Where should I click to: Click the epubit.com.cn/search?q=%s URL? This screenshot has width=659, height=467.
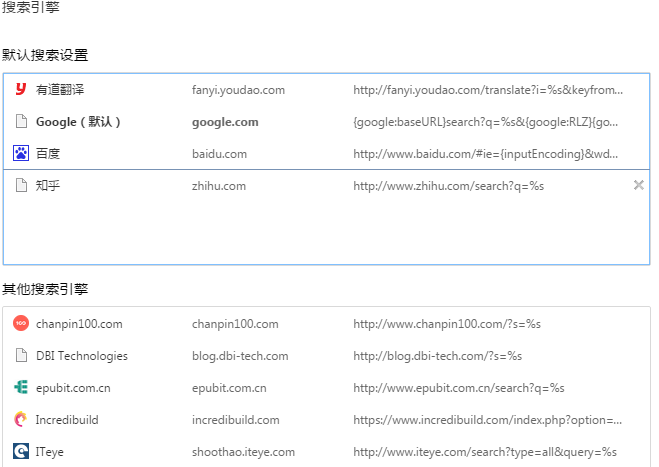[459, 388]
